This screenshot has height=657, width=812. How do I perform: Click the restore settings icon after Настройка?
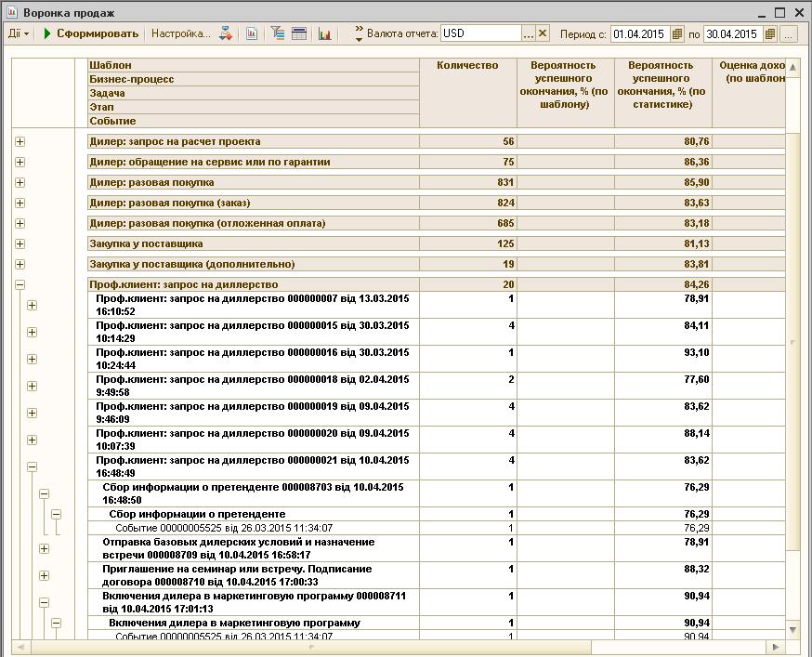(x=226, y=34)
